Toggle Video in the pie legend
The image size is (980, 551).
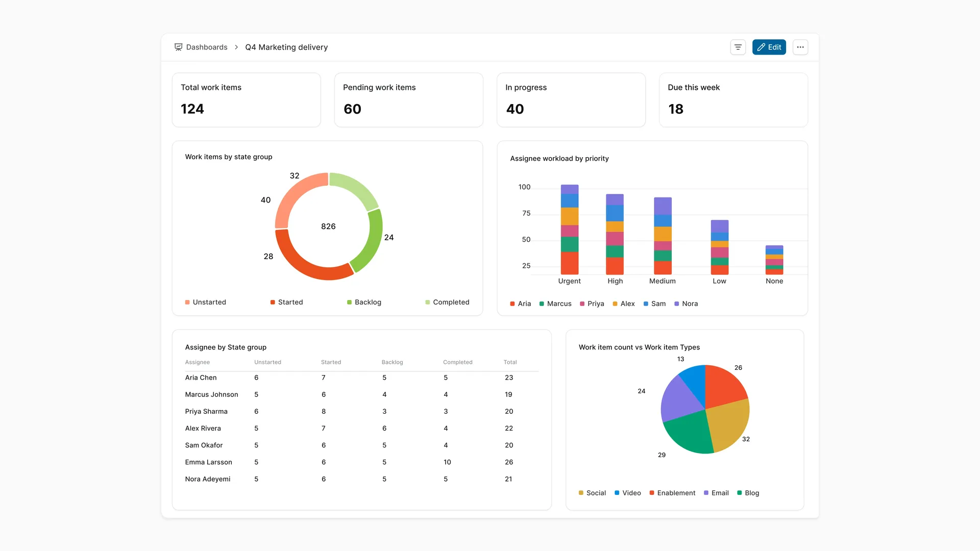(x=627, y=493)
